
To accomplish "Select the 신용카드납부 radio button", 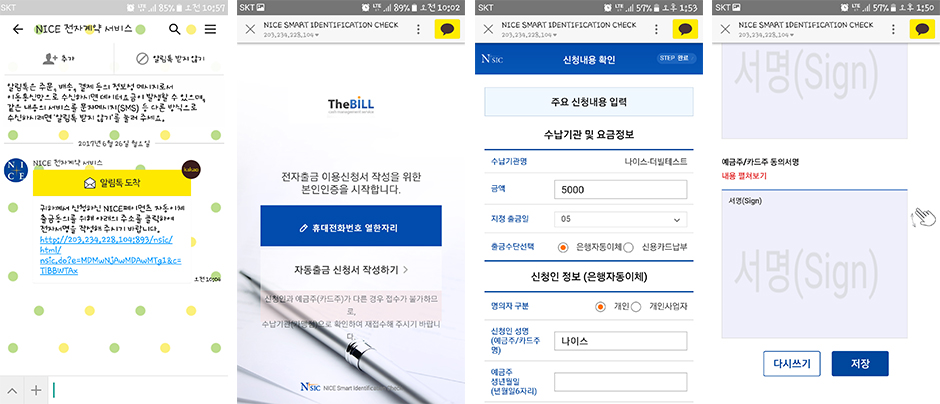I will click(x=628, y=247).
